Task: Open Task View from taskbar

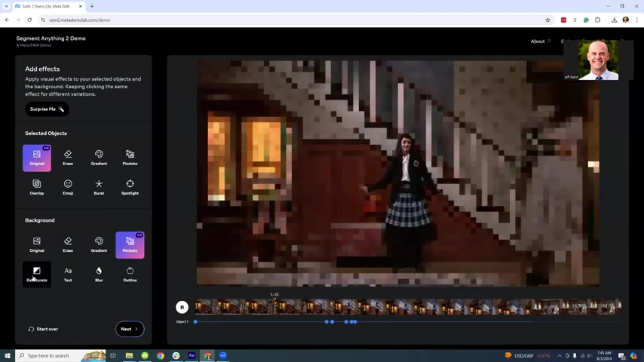Action: tap(113, 355)
